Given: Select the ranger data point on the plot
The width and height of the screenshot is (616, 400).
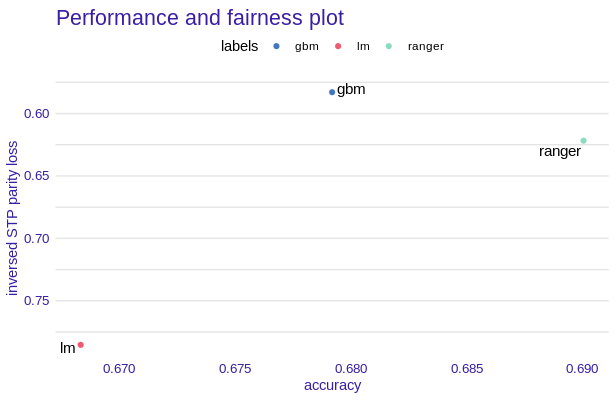Looking at the screenshot, I should point(583,141).
